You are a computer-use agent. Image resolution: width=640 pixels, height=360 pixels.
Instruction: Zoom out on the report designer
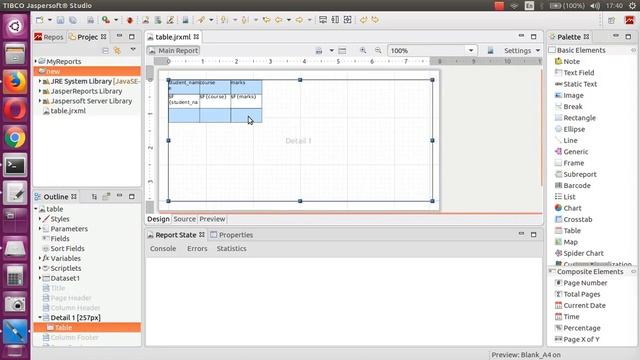(378, 50)
